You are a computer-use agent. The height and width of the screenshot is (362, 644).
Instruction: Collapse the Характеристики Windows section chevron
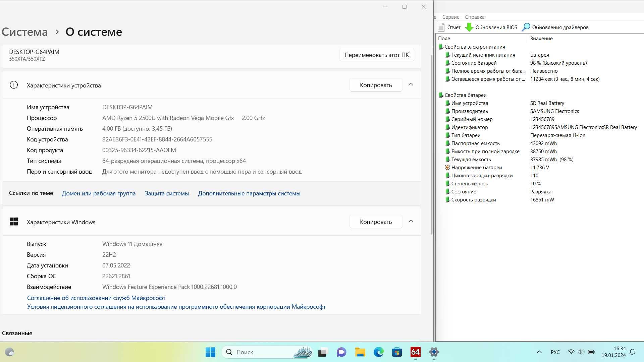pyautogui.click(x=411, y=222)
